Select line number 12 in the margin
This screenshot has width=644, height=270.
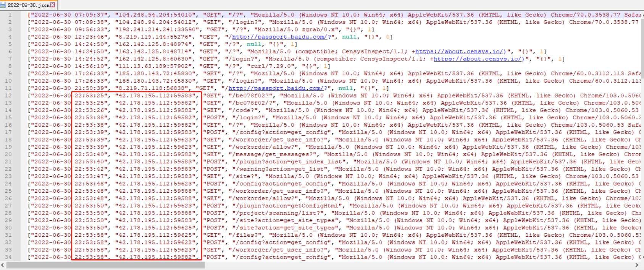click(x=8, y=96)
